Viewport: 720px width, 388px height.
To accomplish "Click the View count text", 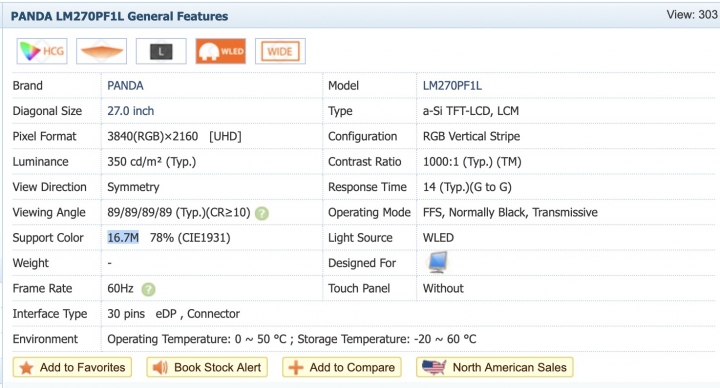I will (x=692, y=15).
